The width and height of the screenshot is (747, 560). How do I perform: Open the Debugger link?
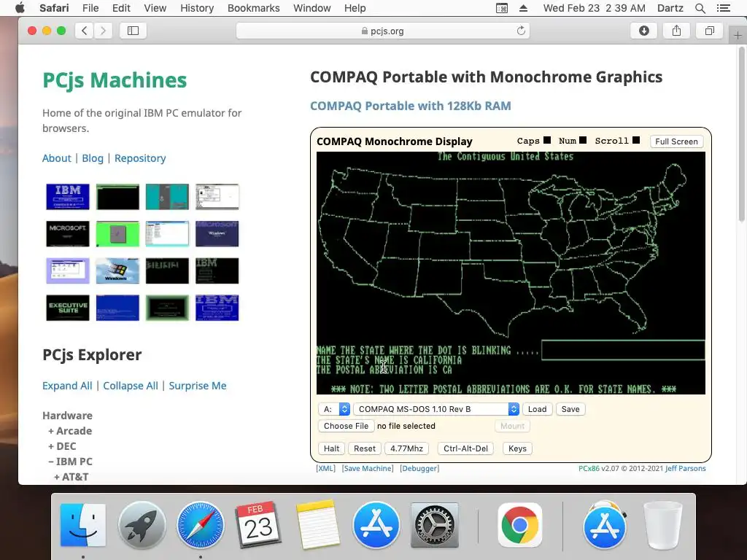(419, 468)
